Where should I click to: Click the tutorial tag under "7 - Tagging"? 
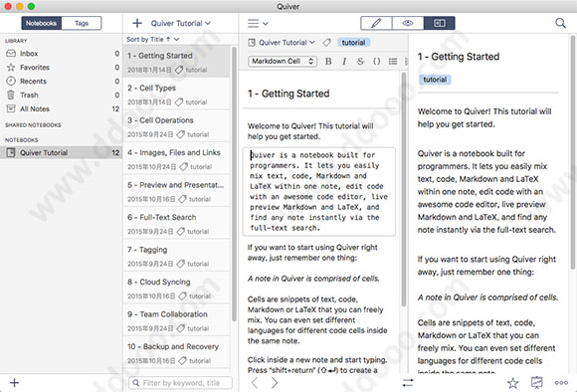[198, 264]
